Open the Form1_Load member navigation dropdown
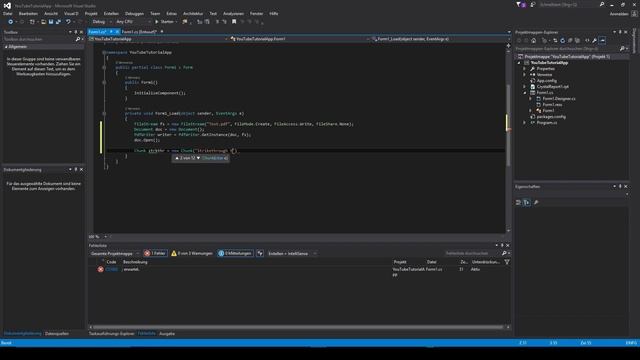640x360 pixels. [x=441, y=39]
